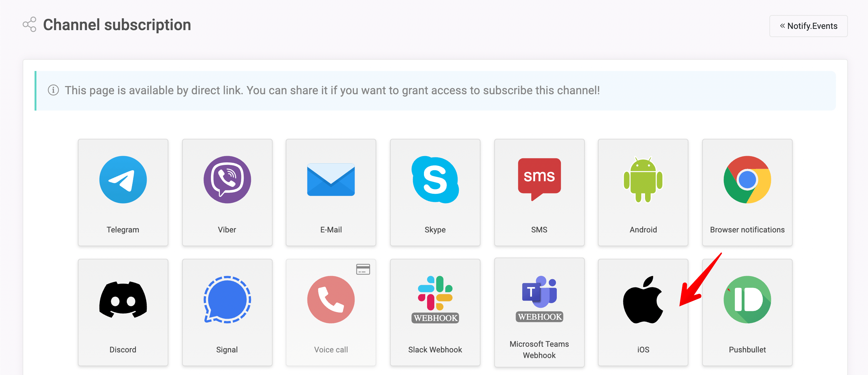Click the 'Telegram' label

(123, 230)
